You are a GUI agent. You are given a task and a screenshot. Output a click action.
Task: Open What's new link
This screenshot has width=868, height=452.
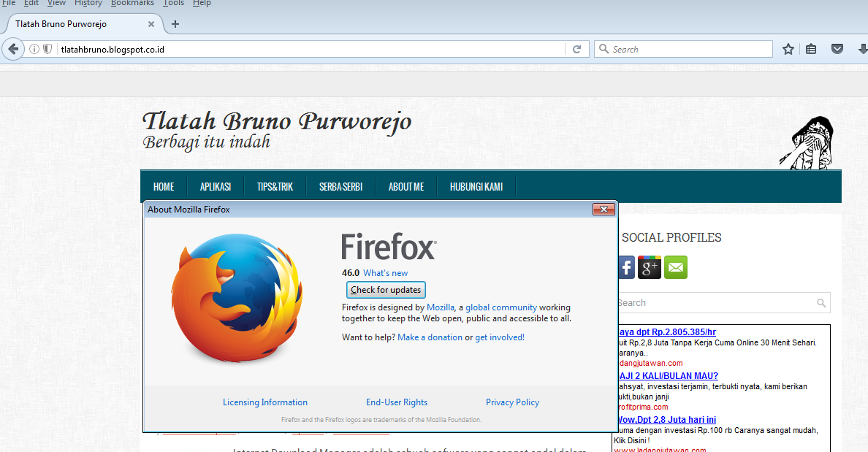pyautogui.click(x=385, y=273)
